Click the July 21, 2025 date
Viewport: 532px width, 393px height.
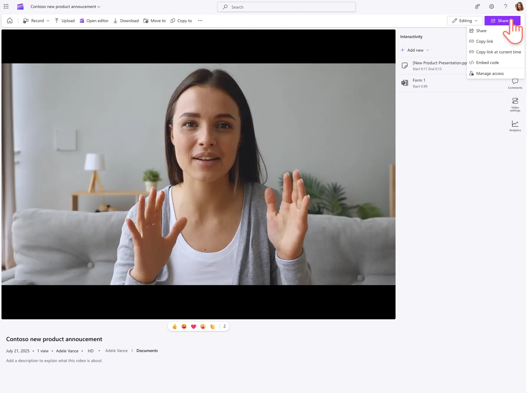point(18,351)
